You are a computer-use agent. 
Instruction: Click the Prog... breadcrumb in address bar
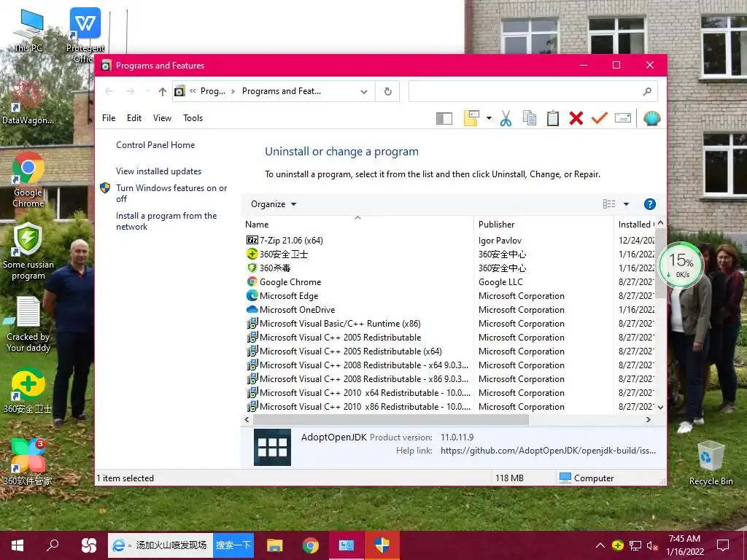pos(213,91)
